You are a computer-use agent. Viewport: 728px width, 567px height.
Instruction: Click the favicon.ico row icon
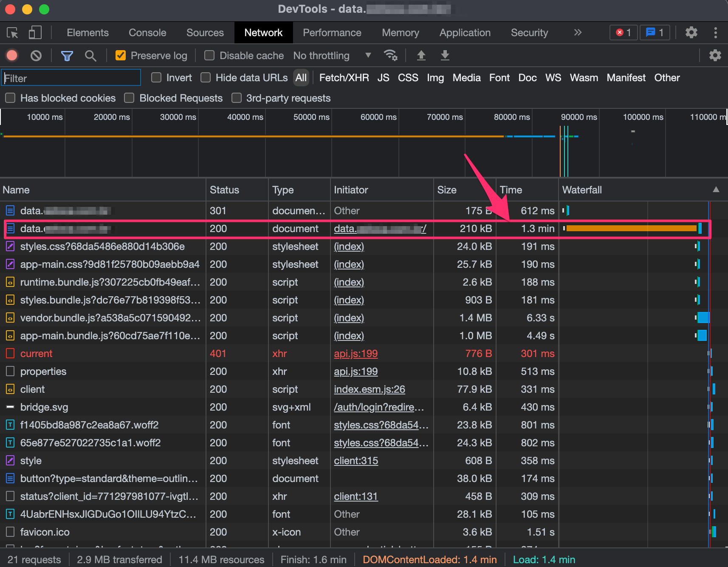[x=10, y=532]
